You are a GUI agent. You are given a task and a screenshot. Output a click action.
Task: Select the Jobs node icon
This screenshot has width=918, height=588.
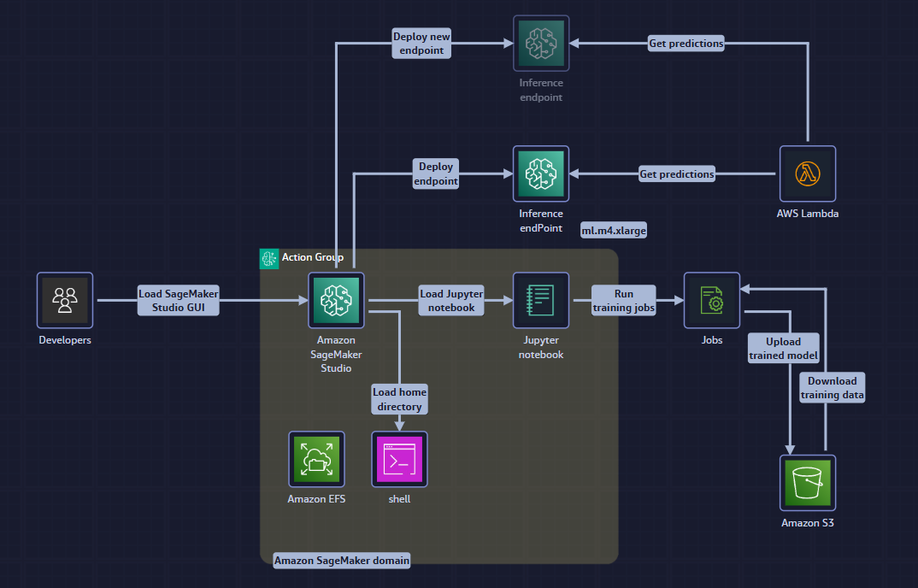tap(712, 301)
